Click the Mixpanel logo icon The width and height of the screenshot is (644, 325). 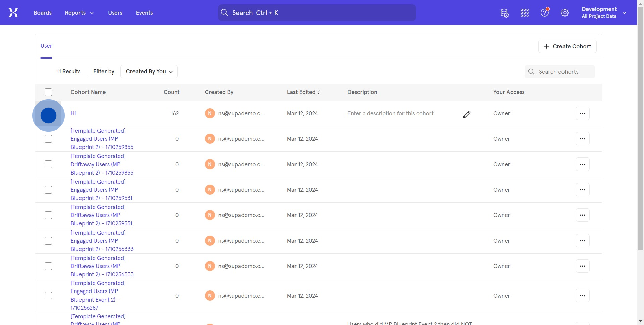click(13, 13)
